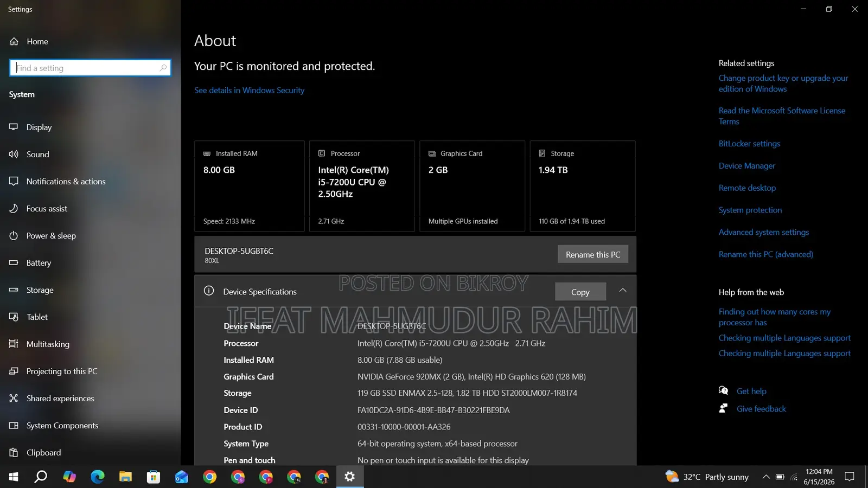Click the Get help chat icon
The image size is (868, 488).
click(x=723, y=390)
